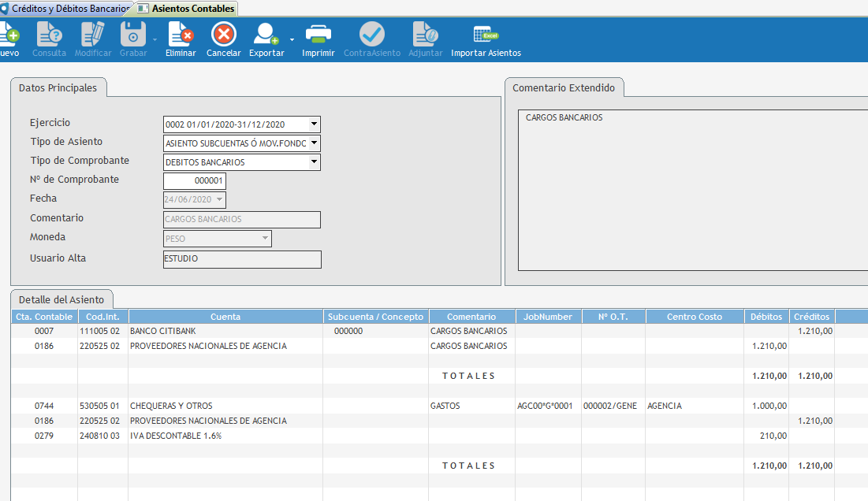Screen dimensions: 868x501
Task: Open the Exportar dropdown arrow
Action: click(x=292, y=39)
